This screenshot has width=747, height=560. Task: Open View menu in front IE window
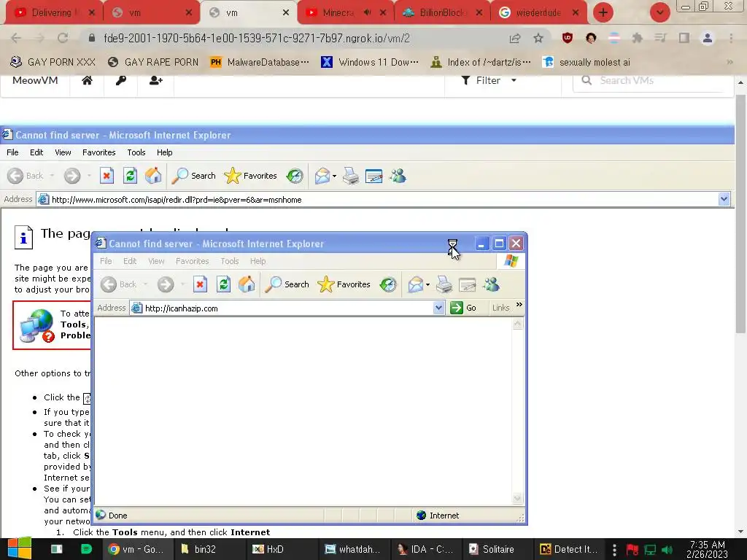[156, 261]
